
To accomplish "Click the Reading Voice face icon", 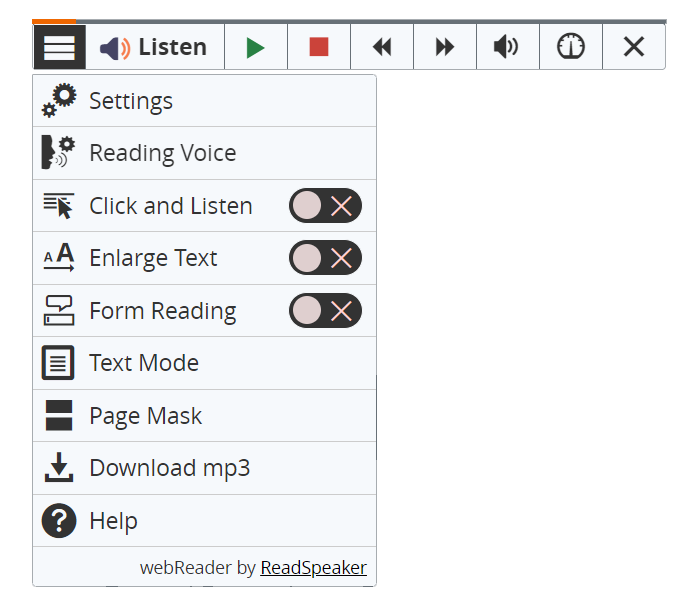I will click(58, 152).
